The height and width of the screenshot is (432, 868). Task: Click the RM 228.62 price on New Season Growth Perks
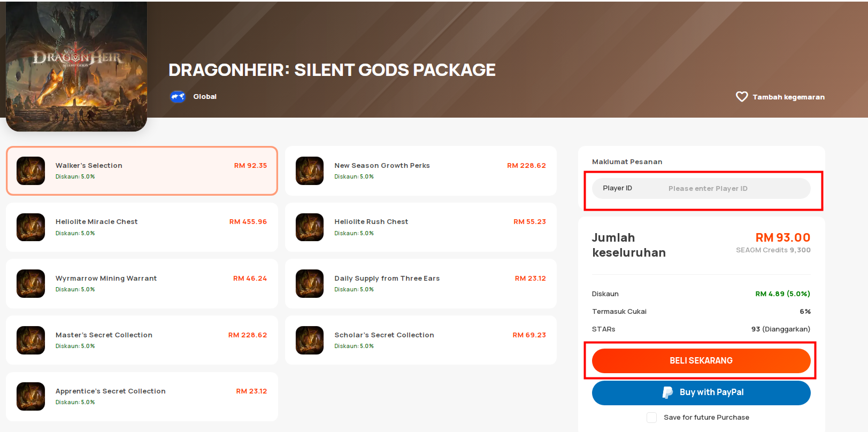(x=526, y=166)
